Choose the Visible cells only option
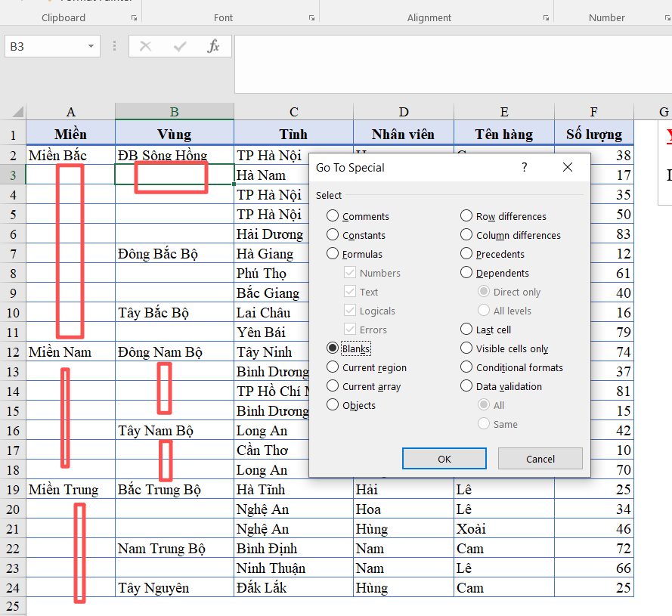 tap(466, 348)
